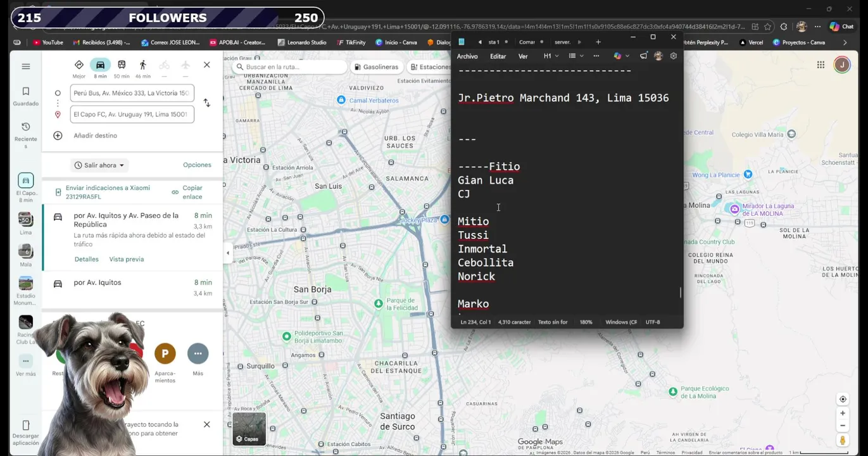Select route por Av. Iquitos y Paseo de la República
The image size is (868, 456).
(133, 237)
